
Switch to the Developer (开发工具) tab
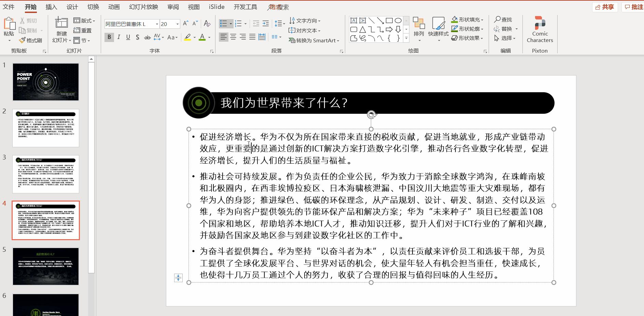coord(246,7)
